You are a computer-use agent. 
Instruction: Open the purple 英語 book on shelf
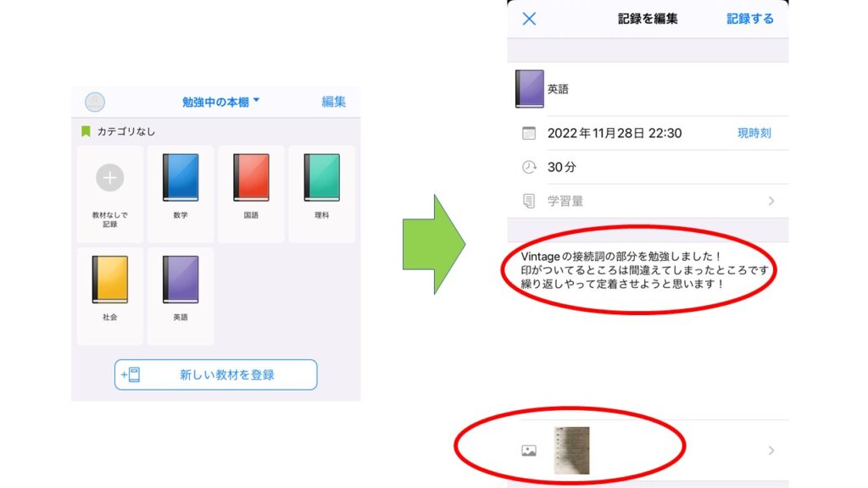click(x=181, y=280)
